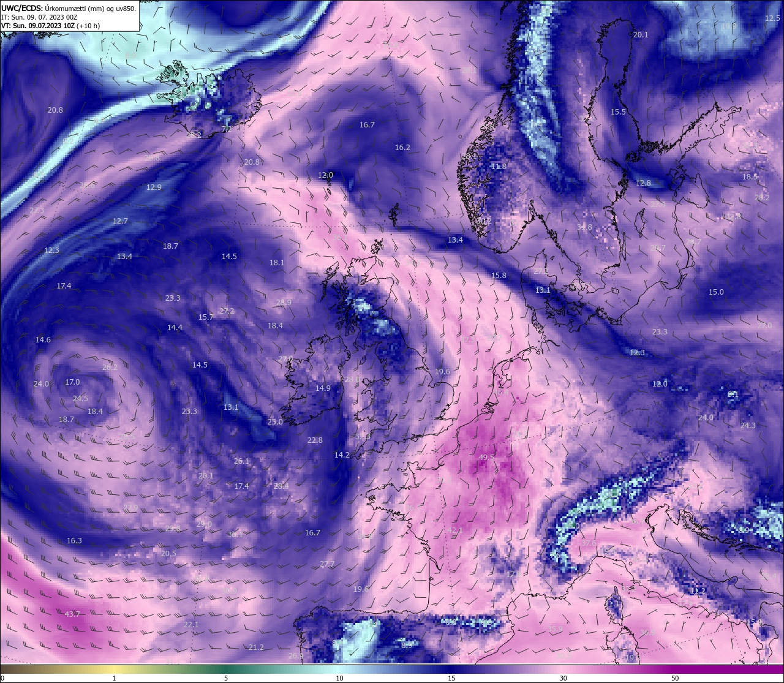
Task: Click the initial time line 'IT: Sun. 09. 07. 2023 00Z'
Action: (x=39, y=17)
